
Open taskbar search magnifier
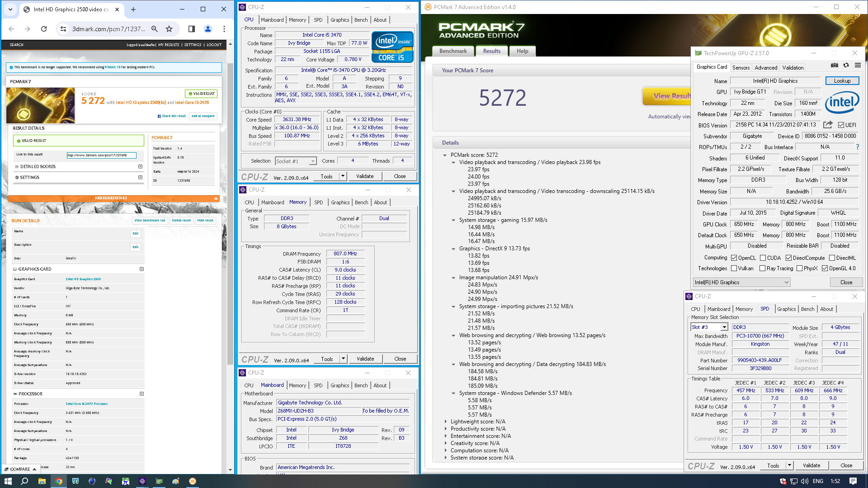pyautogui.click(x=24, y=481)
